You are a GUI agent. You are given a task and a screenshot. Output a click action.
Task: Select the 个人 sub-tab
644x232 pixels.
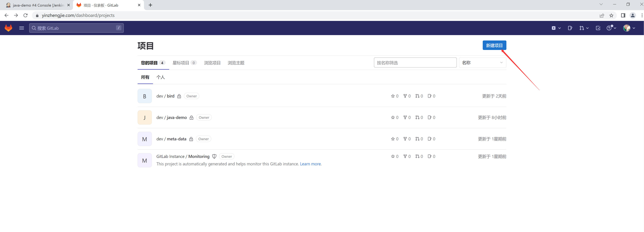[x=161, y=77]
